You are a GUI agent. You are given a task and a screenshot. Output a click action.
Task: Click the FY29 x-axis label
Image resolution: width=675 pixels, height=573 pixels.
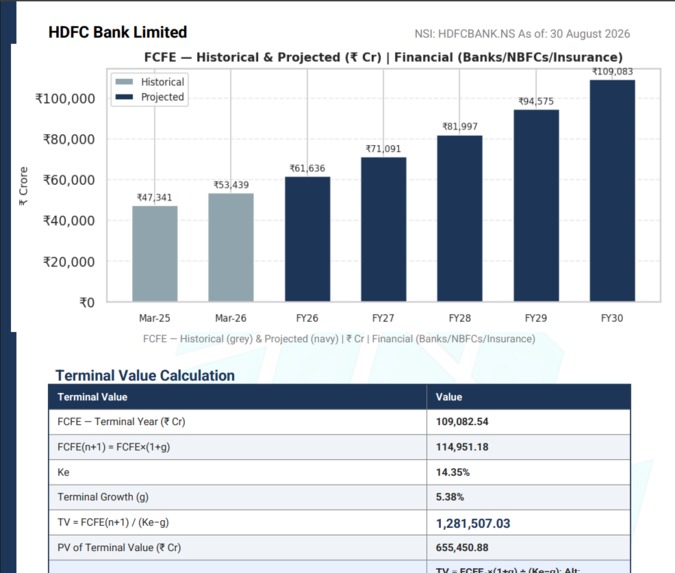click(x=536, y=318)
